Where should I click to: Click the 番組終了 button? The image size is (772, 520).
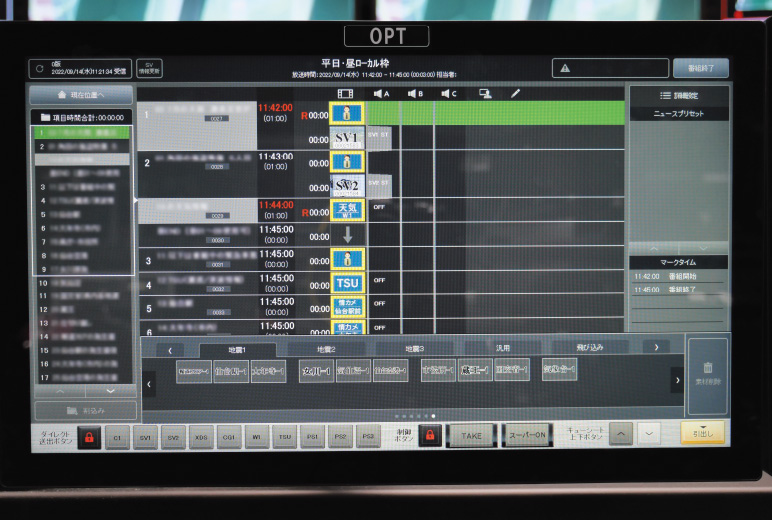coord(700,68)
